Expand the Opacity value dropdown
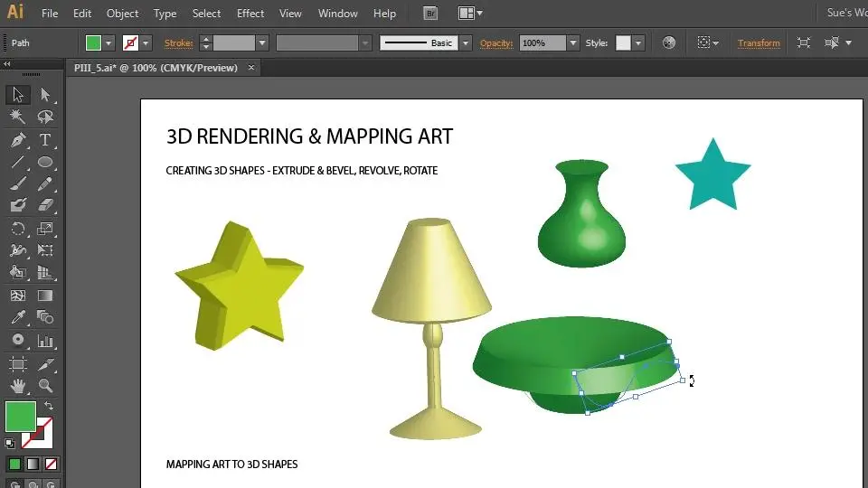 tap(573, 43)
